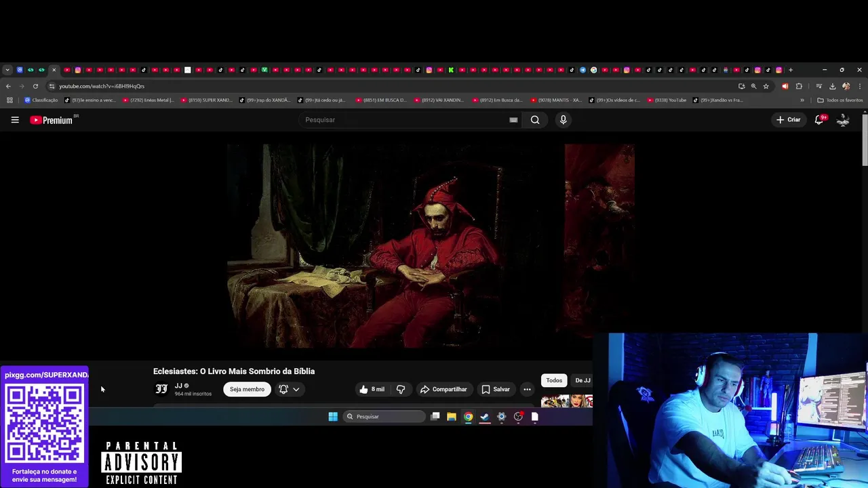The height and width of the screenshot is (488, 868).
Task: View site information icon in address bar
Action: [52, 86]
